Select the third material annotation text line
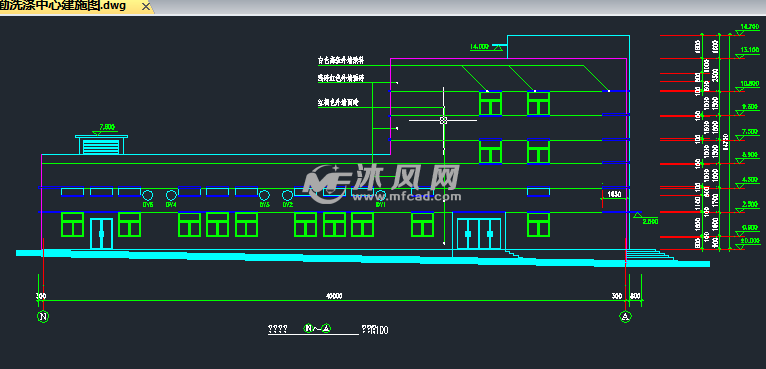 (x=338, y=103)
